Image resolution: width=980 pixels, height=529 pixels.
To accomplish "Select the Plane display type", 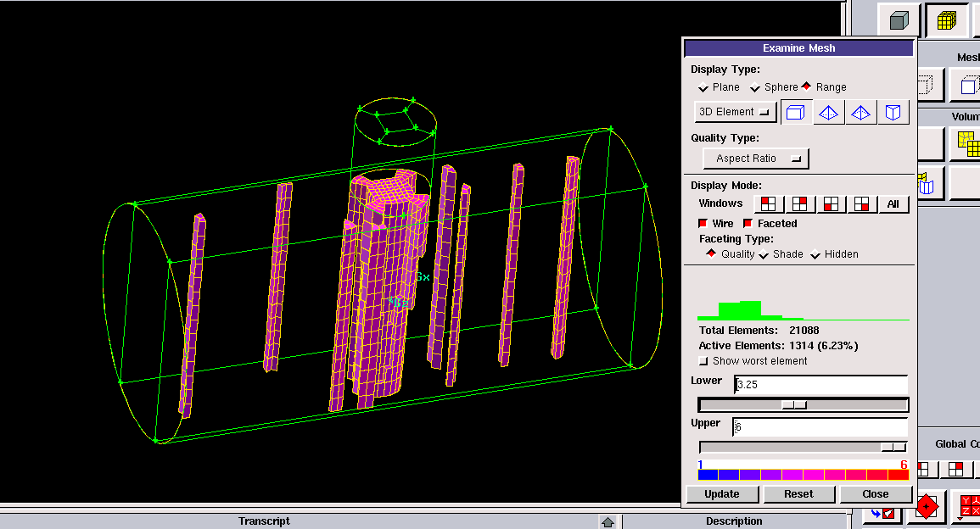I will (703, 87).
